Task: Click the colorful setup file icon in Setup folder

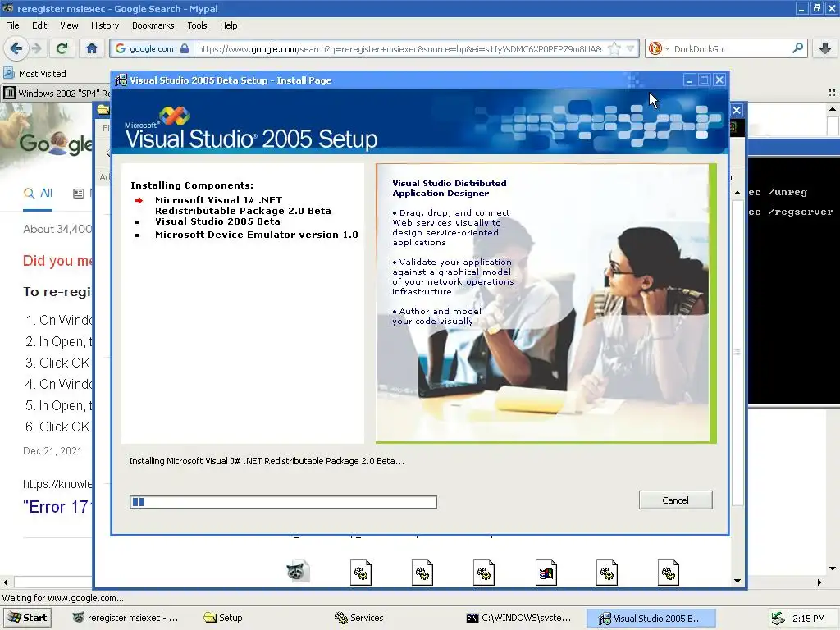Action: pos(546,573)
